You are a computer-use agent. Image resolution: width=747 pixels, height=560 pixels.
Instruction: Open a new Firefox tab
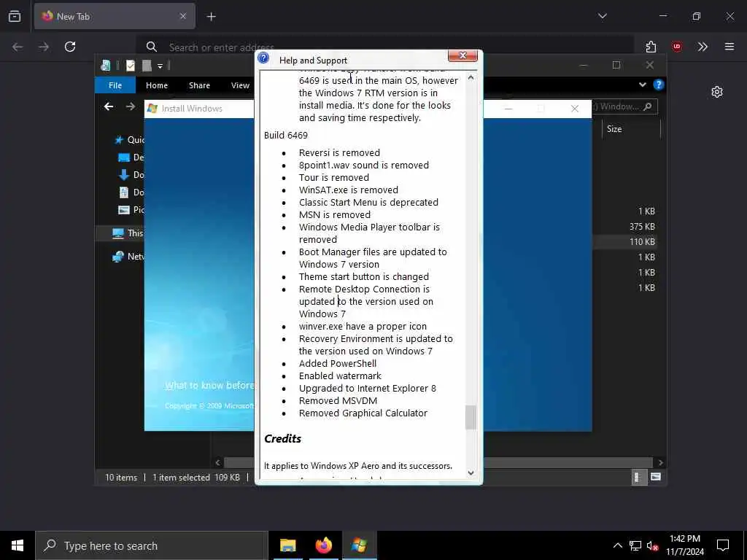pyautogui.click(x=211, y=17)
